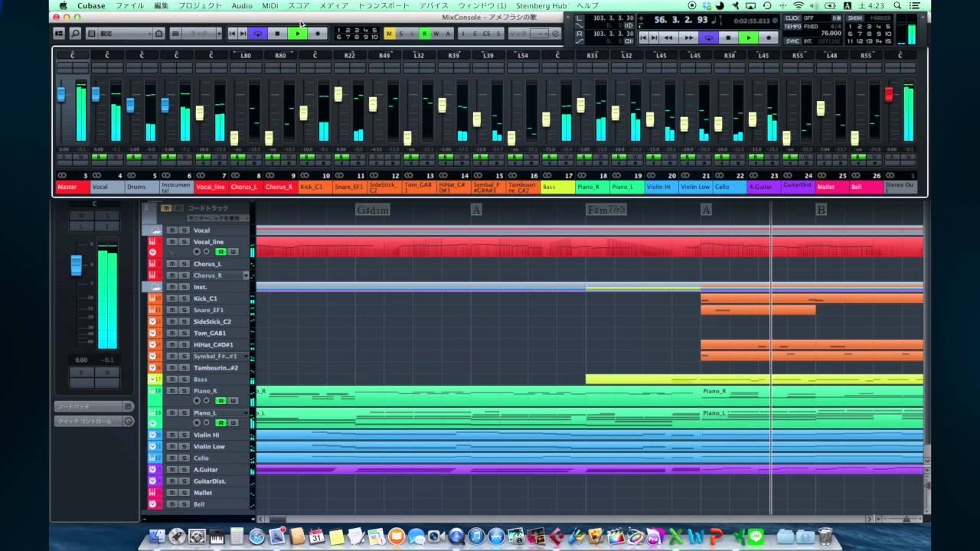Open the Chorus_R track dropdown arrow
The height and width of the screenshot is (551, 980).
click(x=246, y=275)
